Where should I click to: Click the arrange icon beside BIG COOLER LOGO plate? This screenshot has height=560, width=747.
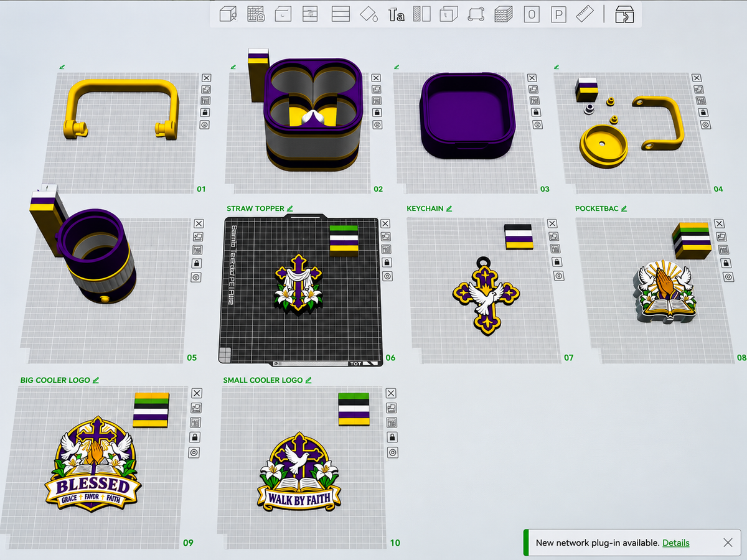[x=197, y=422]
